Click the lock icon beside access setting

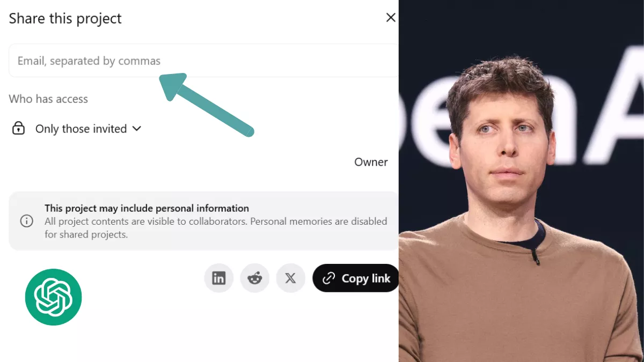pyautogui.click(x=19, y=129)
